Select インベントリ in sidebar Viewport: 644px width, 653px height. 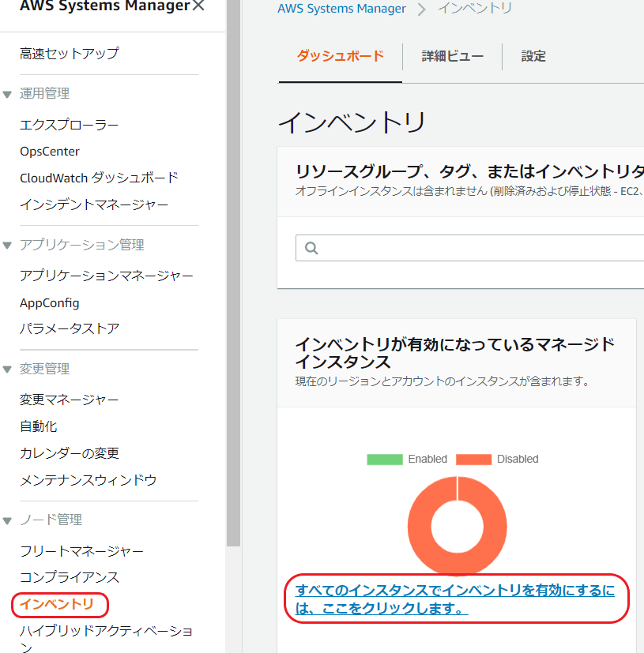57,604
